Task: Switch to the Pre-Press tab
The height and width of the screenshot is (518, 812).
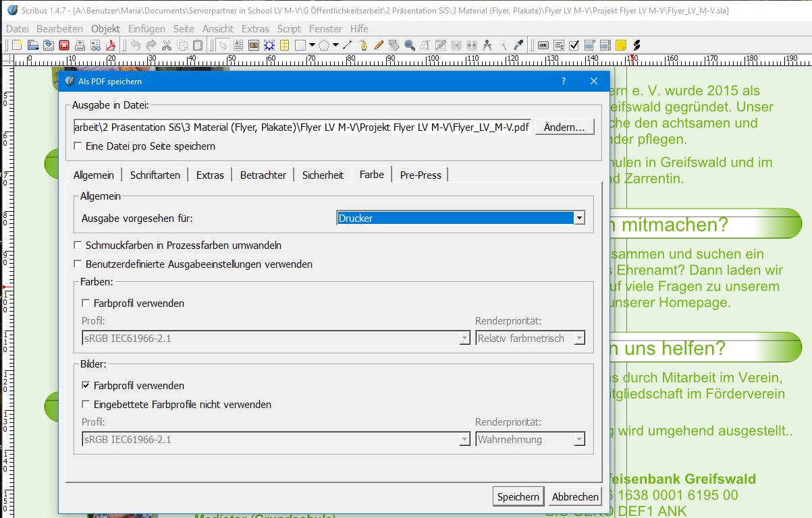Action: [420, 175]
